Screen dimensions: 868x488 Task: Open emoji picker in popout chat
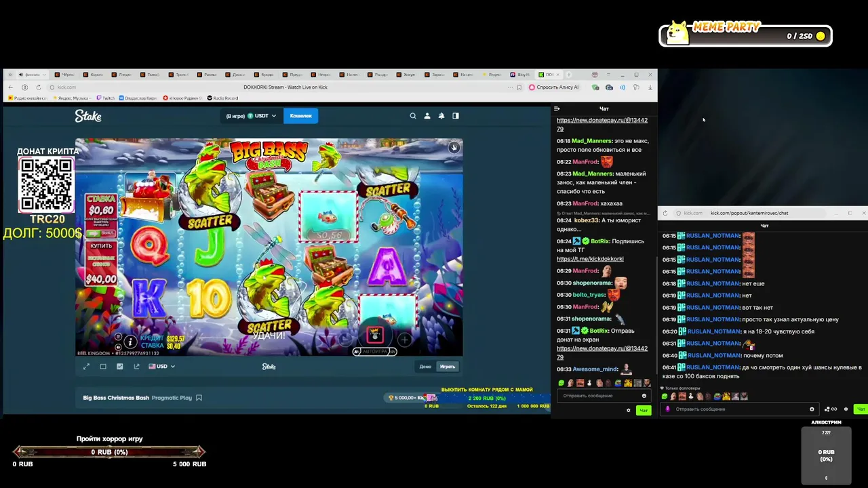(x=812, y=409)
